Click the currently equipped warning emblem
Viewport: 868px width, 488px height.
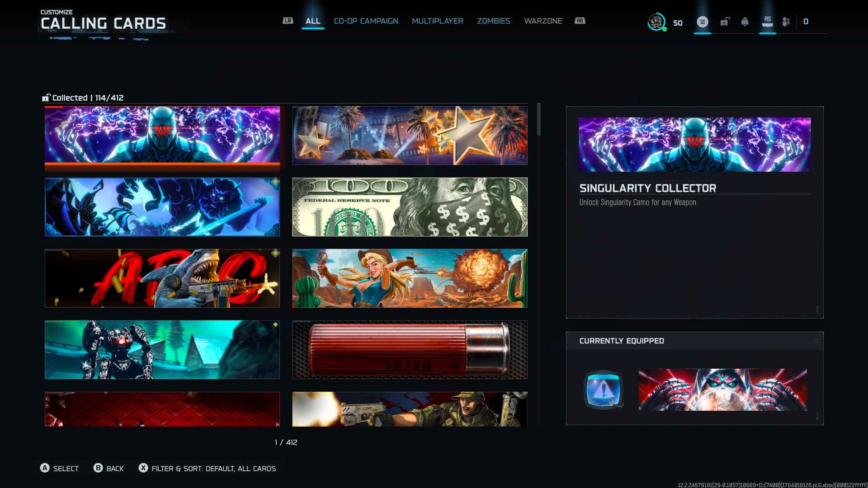[604, 389]
